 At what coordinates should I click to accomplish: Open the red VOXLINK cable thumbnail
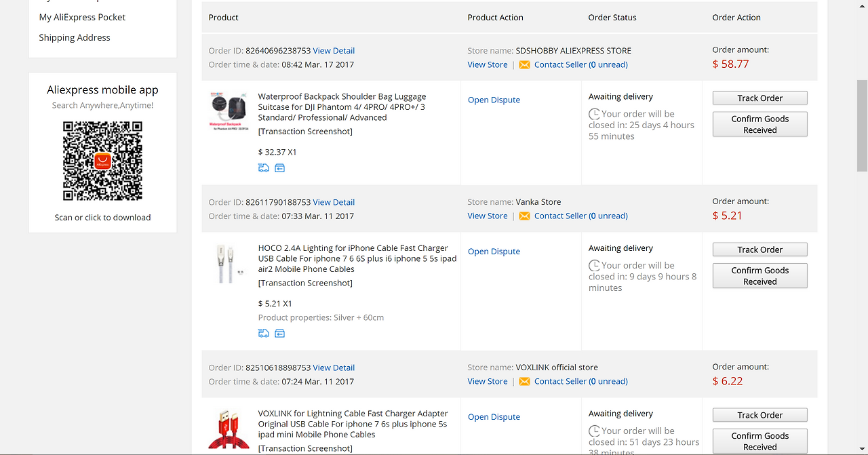coord(229,429)
